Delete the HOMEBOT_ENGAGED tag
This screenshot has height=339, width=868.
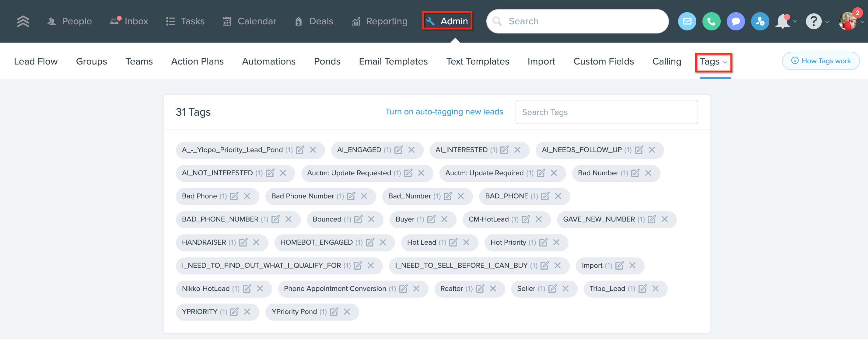coord(383,242)
